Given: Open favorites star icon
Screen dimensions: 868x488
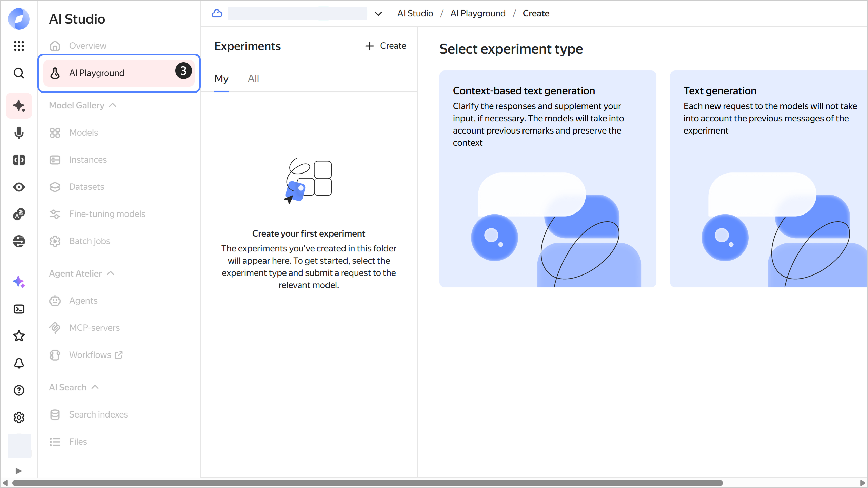Looking at the screenshot, I should click(x=19, y=336).
